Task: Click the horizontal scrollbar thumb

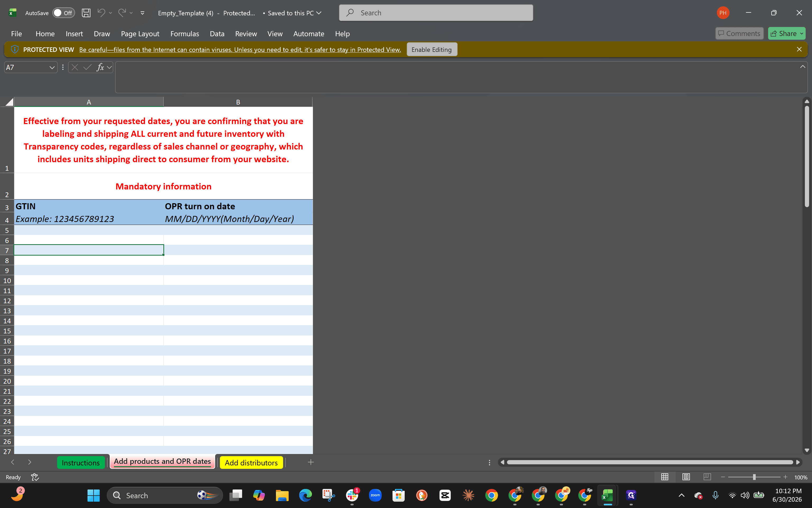Action: click(650, 462)
